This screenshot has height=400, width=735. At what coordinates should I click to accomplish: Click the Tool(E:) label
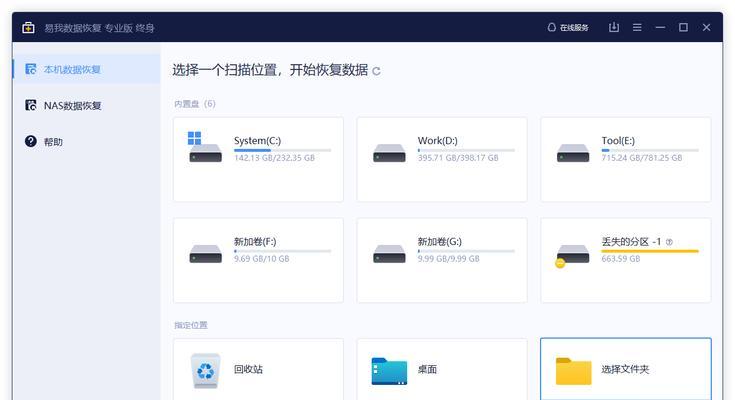click(618, 141)
